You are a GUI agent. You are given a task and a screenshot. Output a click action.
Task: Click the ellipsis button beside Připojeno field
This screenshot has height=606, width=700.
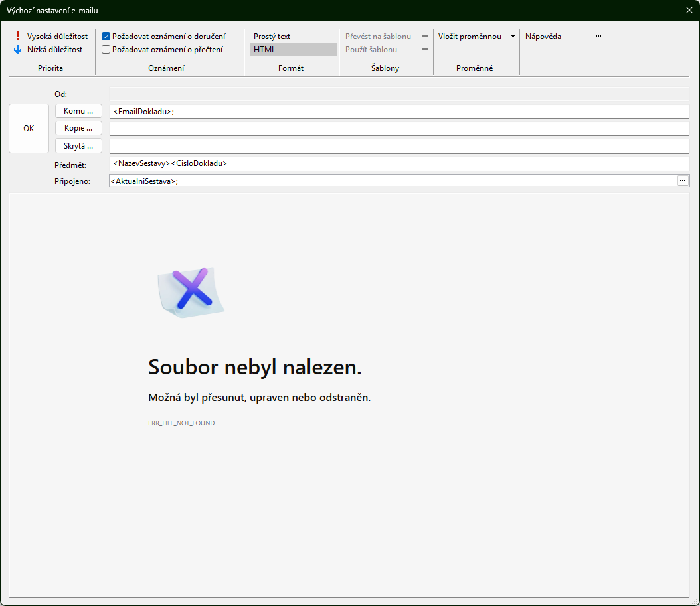click(x=682, y=181)
